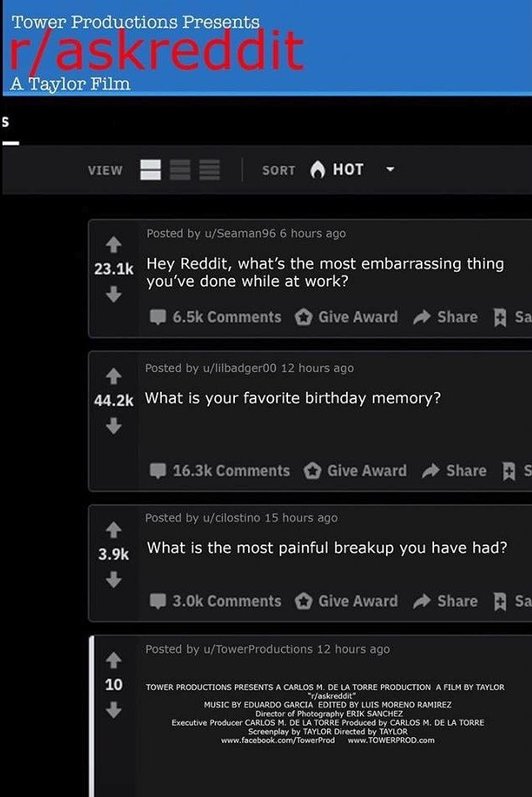532x797 pixels.
Task: Give Award to the painful breakup post
Action: click(x=347, y=601)
